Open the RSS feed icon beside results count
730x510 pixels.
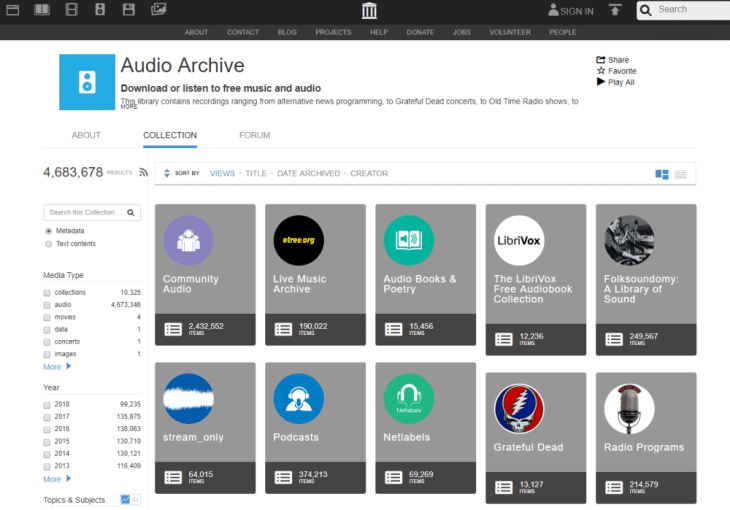tap(143, 172)
